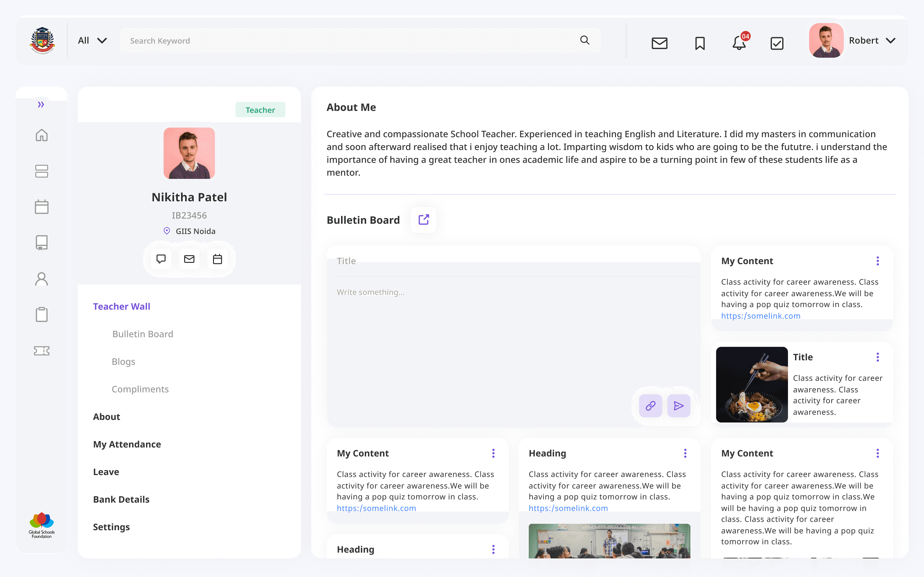Select Blogs under Teacher Wall
The image size is (924, 577).
[123, 361]
